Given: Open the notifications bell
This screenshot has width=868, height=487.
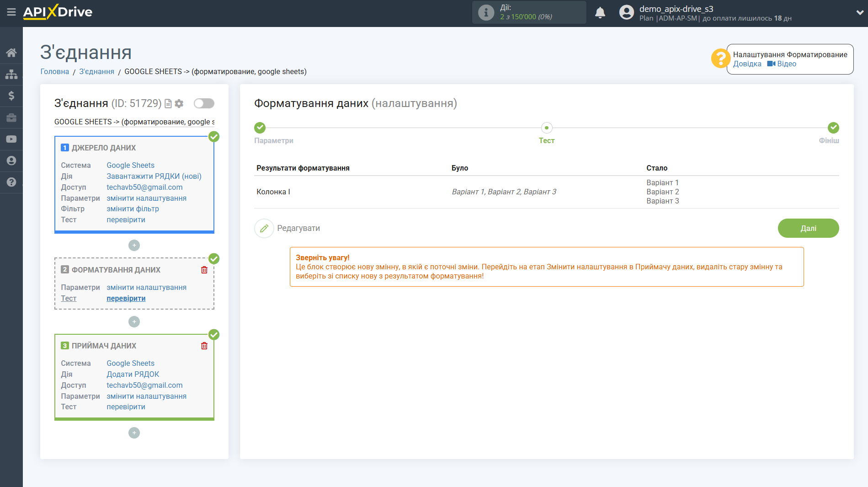Looking at the screenshot, I should click(600, 12).
